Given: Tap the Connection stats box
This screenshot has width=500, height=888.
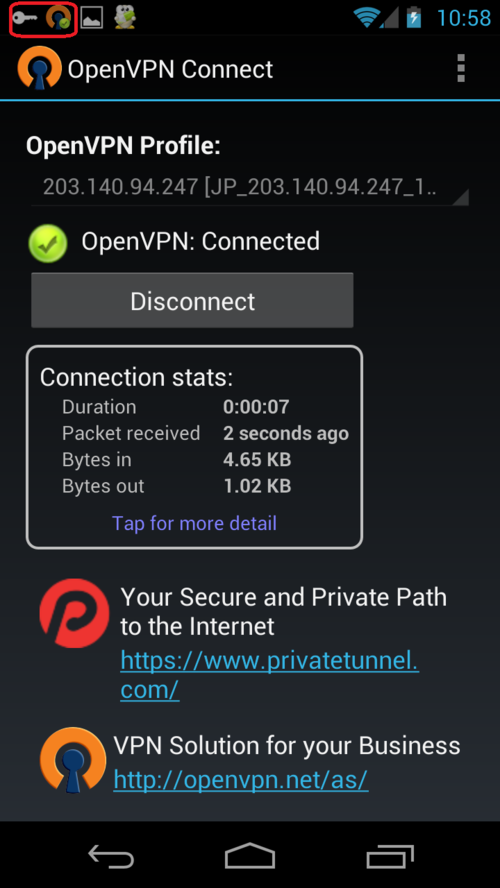Looking at the screenshot, I should pos(194,447).
